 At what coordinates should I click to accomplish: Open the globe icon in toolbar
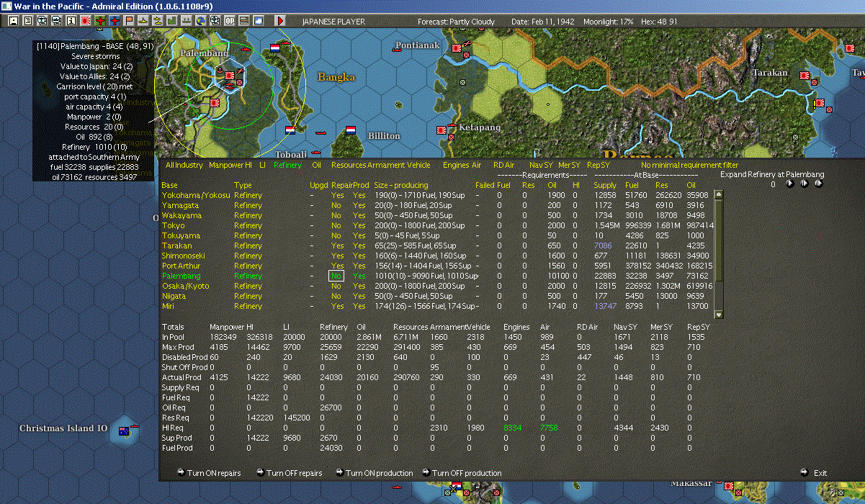tap(200, 22)
